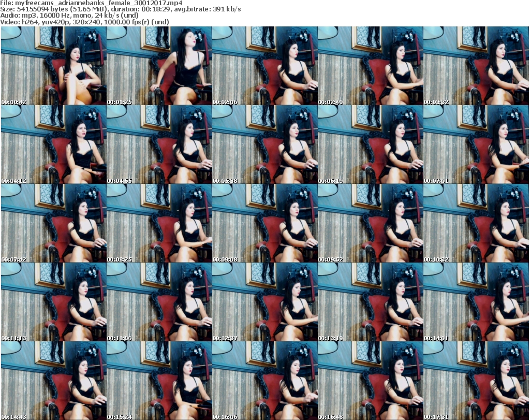Select the thumbnail frame at 00:07:42

pyautogui.click(x=54, y=223)
